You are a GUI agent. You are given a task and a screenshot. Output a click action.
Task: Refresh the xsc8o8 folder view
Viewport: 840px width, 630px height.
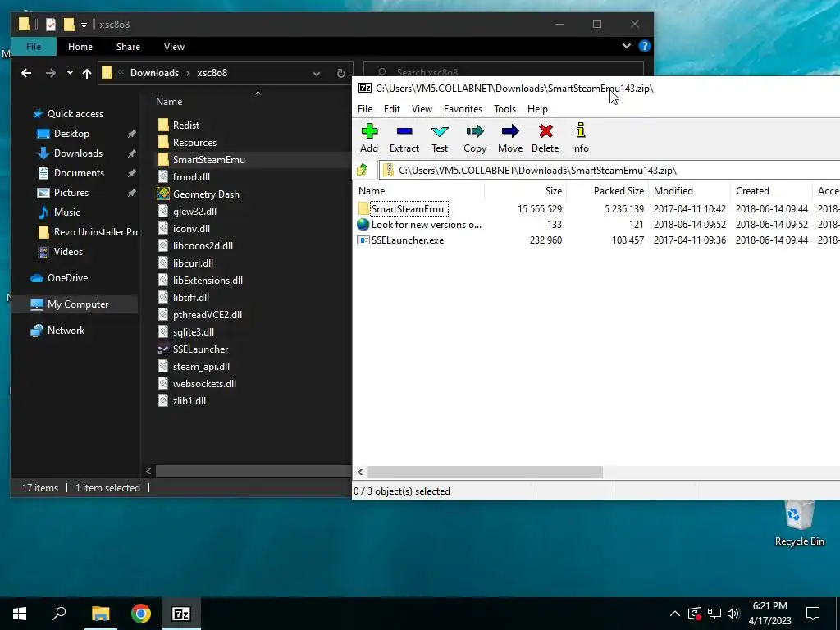coord(340,73)
